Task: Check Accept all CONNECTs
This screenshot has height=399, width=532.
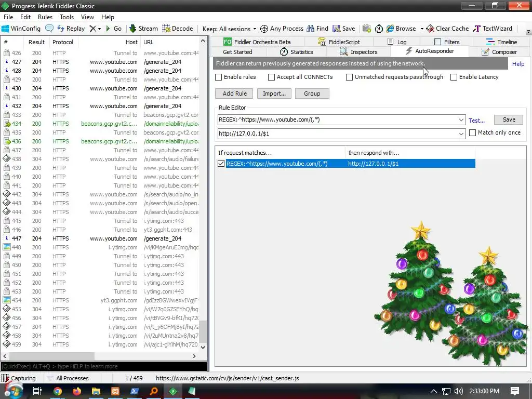Action: point(271,77)
